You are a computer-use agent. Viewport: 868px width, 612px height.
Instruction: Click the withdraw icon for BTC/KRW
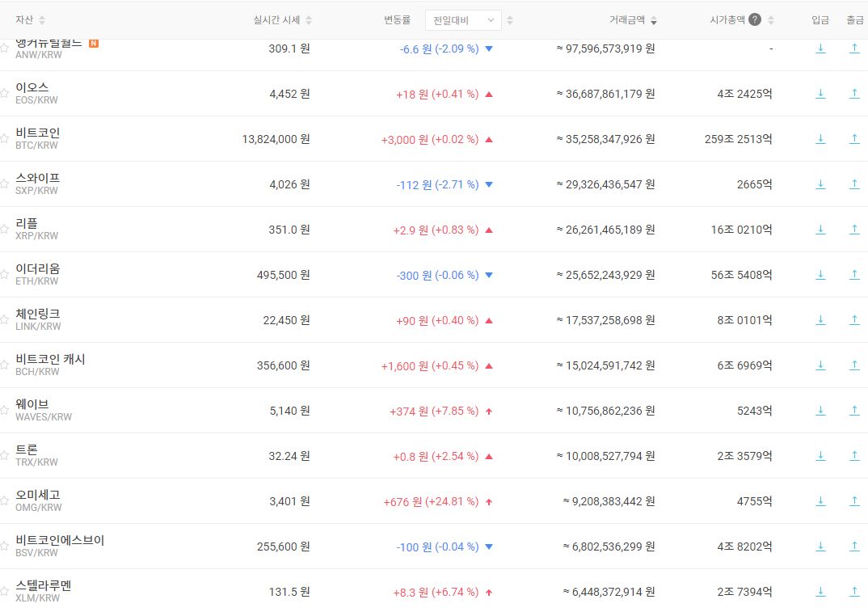854,139
